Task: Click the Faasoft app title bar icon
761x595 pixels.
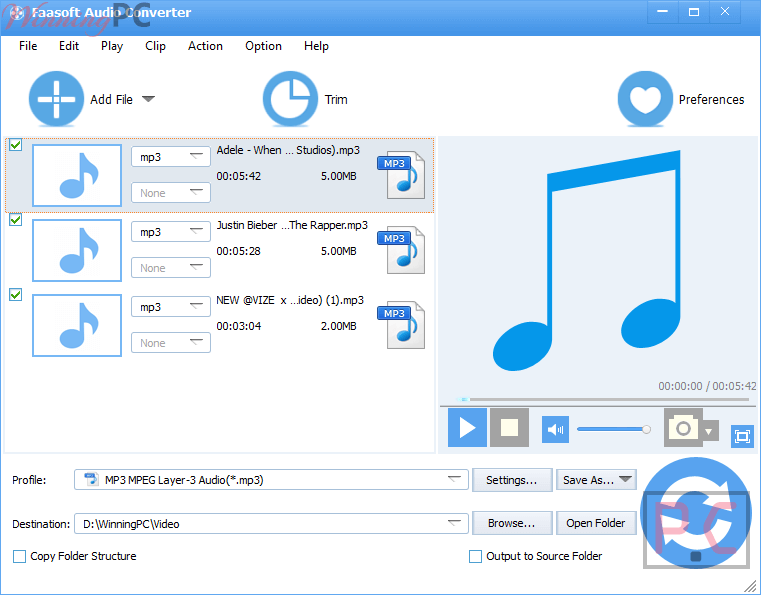Action: pos(16,13)
